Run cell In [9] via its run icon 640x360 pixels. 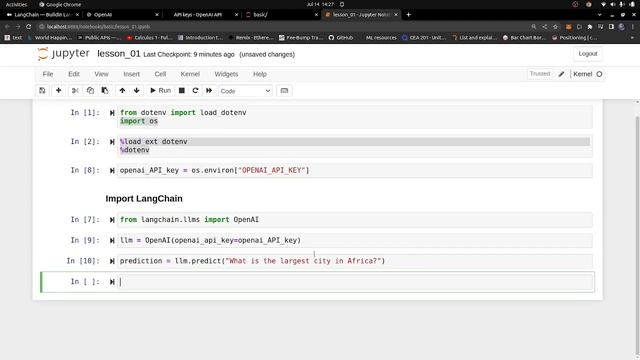pos(112,241)
